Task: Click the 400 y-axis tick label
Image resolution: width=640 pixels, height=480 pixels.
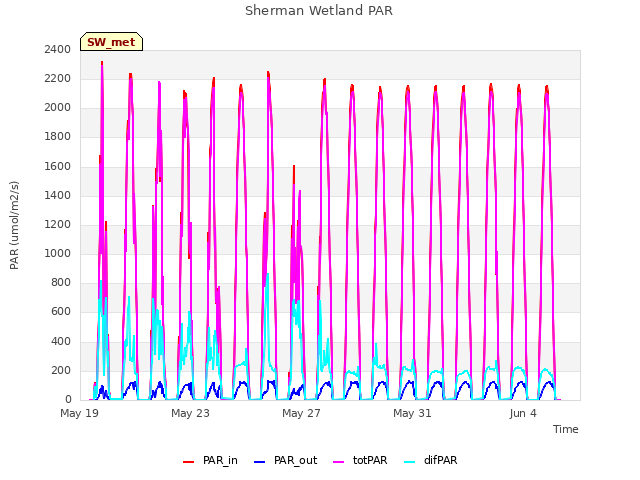Action: point(61,341)
